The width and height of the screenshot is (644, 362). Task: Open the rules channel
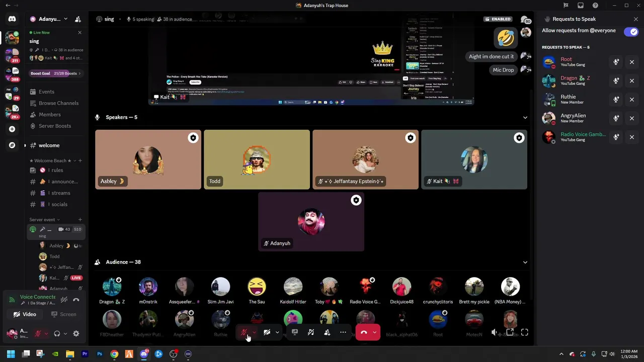click(x=56, y=170)
